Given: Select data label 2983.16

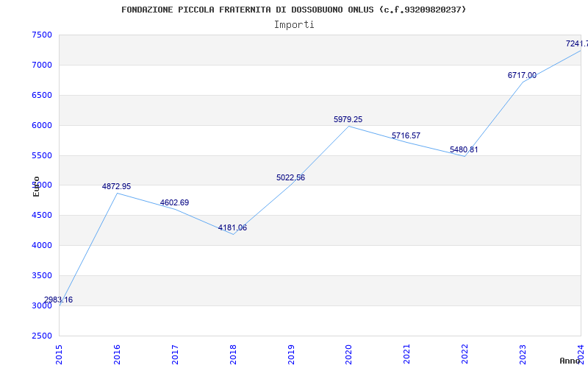Looking at the screenshot, I should pyautogui.click(x=58, y=300).
